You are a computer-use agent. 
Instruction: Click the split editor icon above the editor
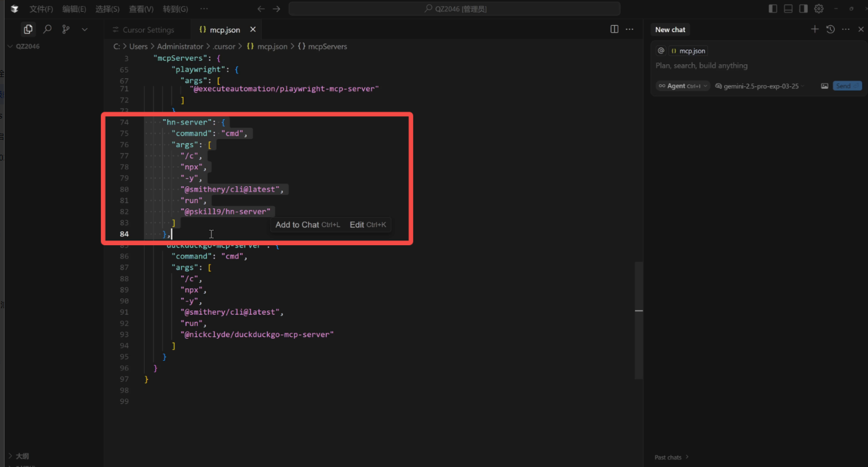[613, 29]
